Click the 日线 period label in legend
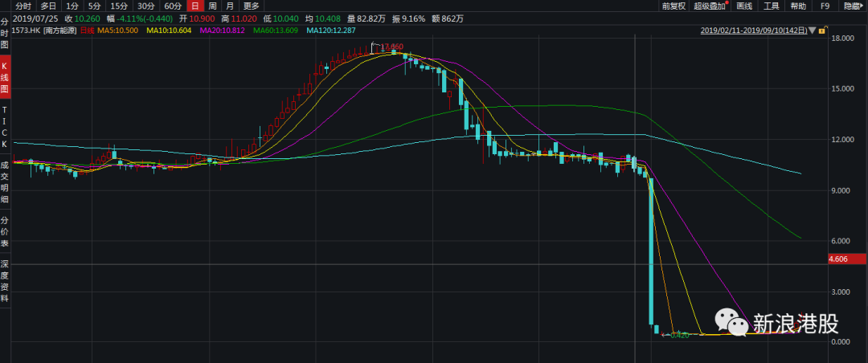868x363 pixels. [x=87, y=31]
